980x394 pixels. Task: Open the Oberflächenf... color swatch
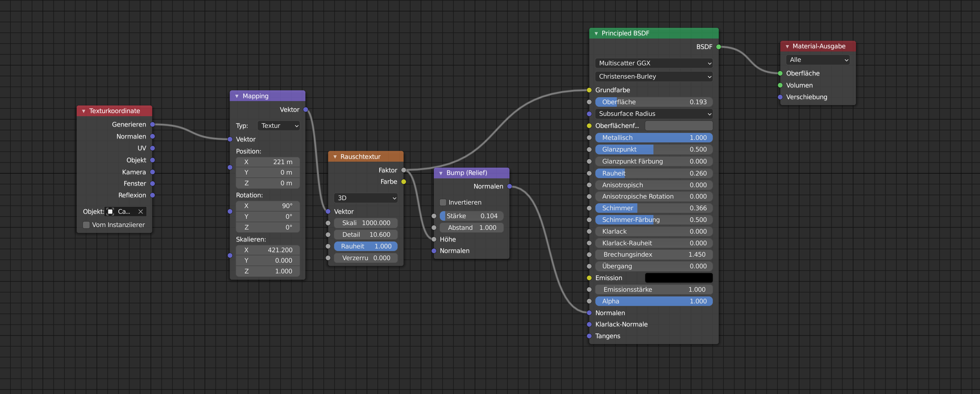click(679, 126)
